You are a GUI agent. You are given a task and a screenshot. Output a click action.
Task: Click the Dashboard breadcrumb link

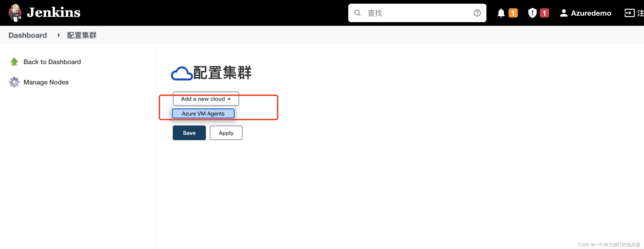27,35
